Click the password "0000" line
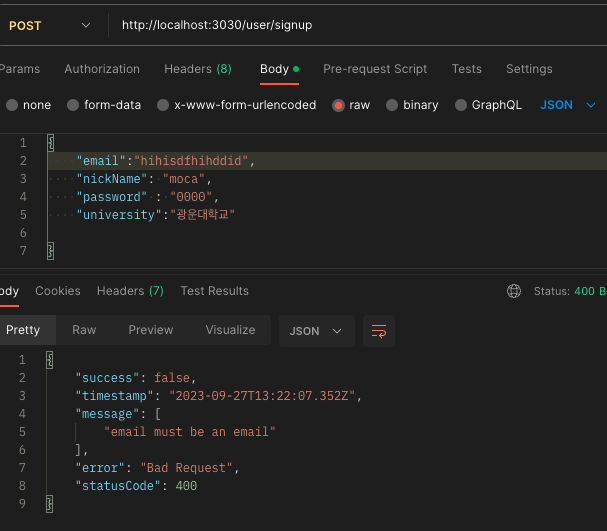 (147, 197)
